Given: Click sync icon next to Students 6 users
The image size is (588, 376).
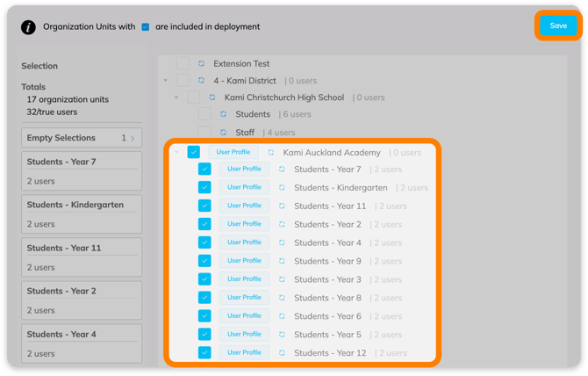Looking at the screenshot, I should click(x=224, y=113).
